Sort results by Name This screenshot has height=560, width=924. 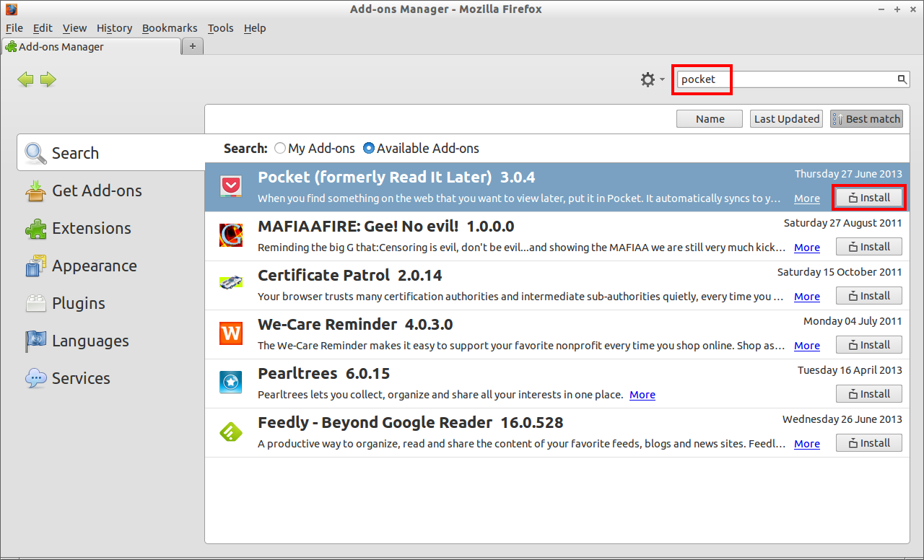[x=710, y=119]
